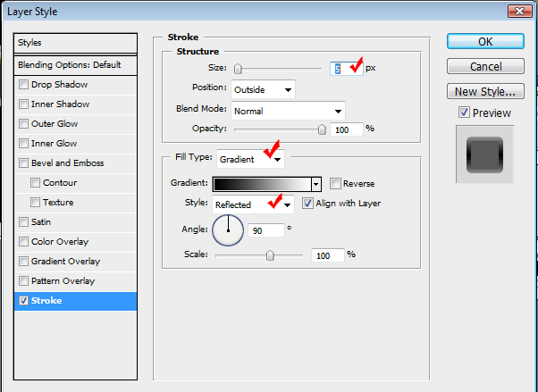Uncheck the Stroke checkbox

[x=23, y=301]
